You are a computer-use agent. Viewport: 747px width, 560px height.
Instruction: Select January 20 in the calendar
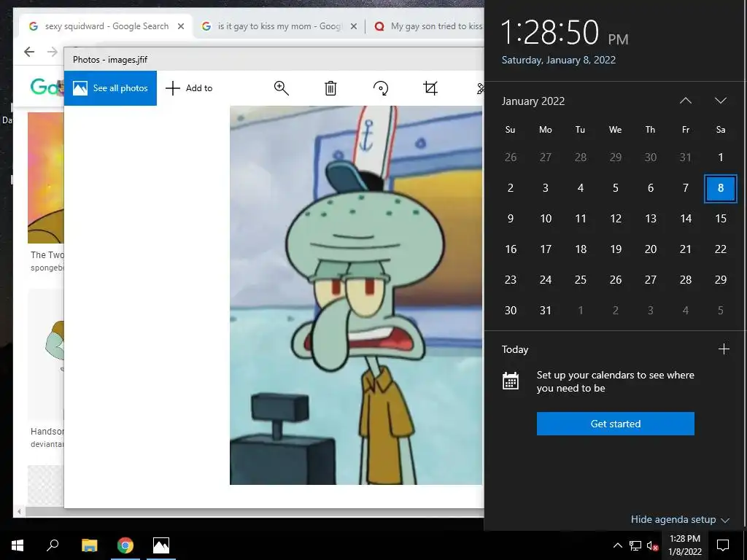[650, 249]
